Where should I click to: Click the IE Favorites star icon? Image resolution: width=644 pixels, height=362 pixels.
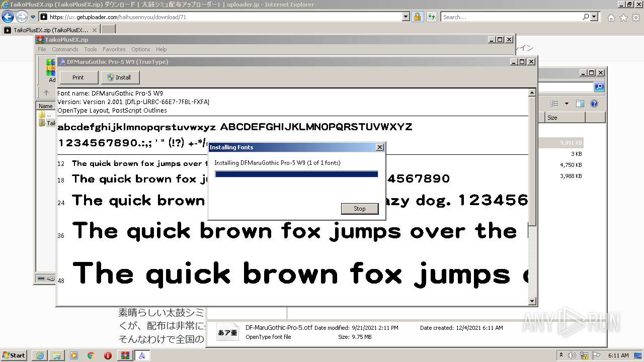pyautogui.click(x=623, y=18)
